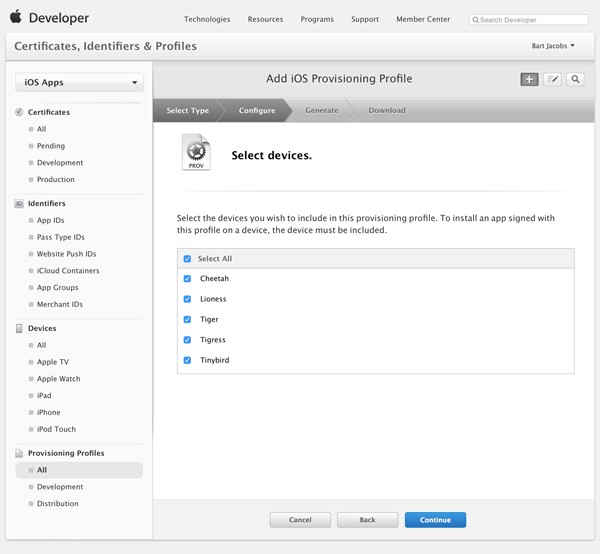This screenshot has width=600, height=554.
Task: Click the Certificates section icon
Action: tap(19, 112)
